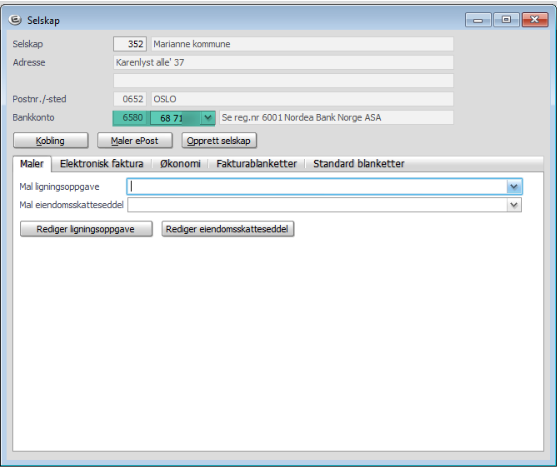Screen dimensions: 557x467
Task: Click the bank name field Nordea Bank Norge ASA
Action: pos(336,118)
